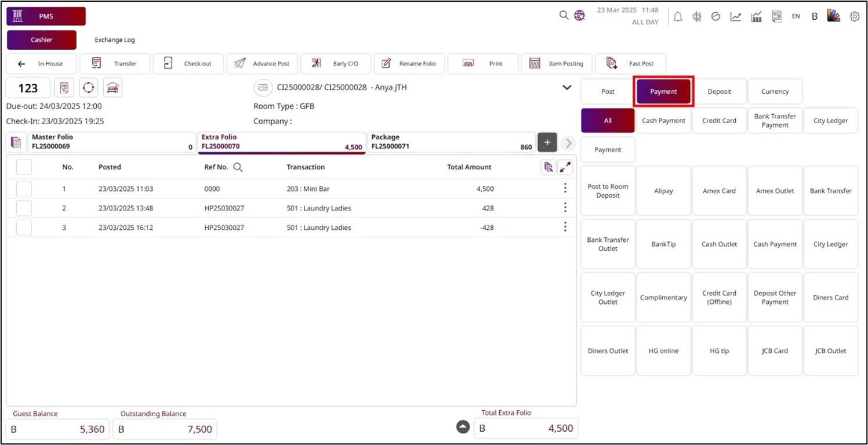Collapse totals using the up arrow circle

[462, 427]
